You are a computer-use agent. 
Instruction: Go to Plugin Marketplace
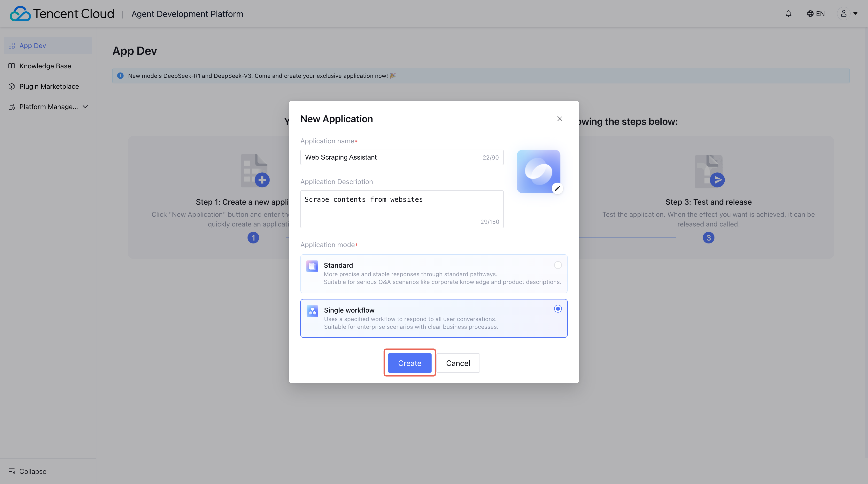click(49, 86)
